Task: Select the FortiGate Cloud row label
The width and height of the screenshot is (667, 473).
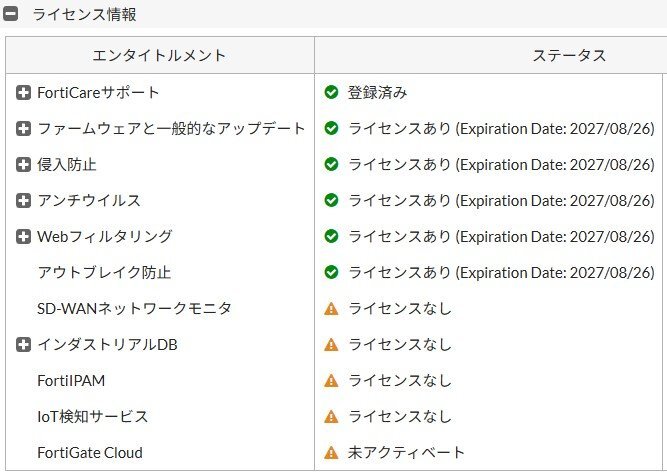Action: tap(90, 453)
